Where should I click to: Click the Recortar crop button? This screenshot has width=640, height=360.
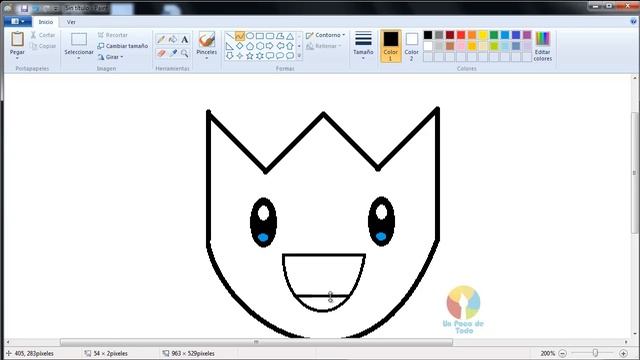click(113, 35)
